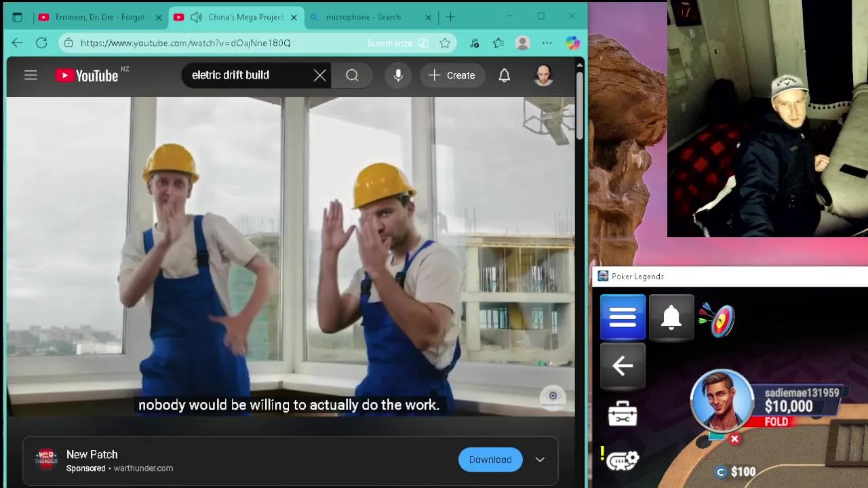Click the YouTube video player
Viewport: 868px width, 488px height.
(291, 256)
